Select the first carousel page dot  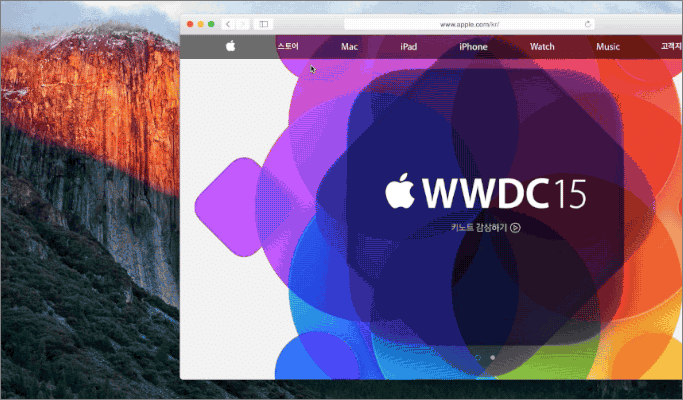[477, 357]
